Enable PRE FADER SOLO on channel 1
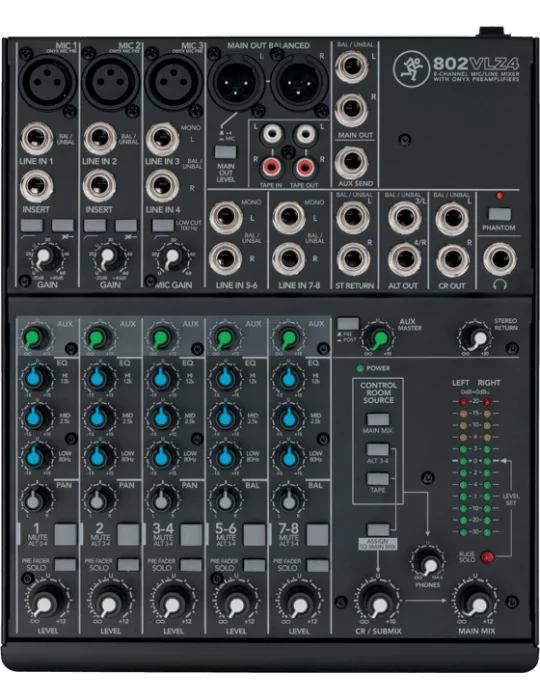Image resolution: width=540 pixels, height=700 pixels. (x=65, y=565)
